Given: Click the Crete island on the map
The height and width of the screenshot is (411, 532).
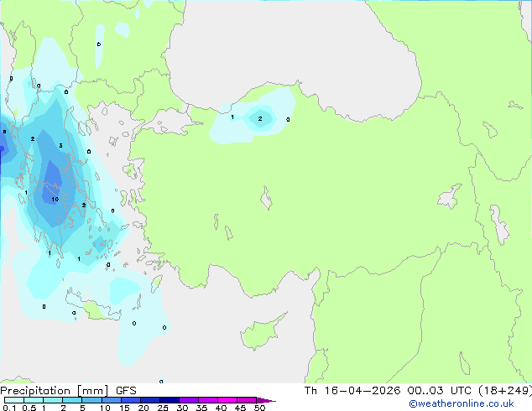Looking at the screenshot, I should pyautogui.click(x=93, y=307).
